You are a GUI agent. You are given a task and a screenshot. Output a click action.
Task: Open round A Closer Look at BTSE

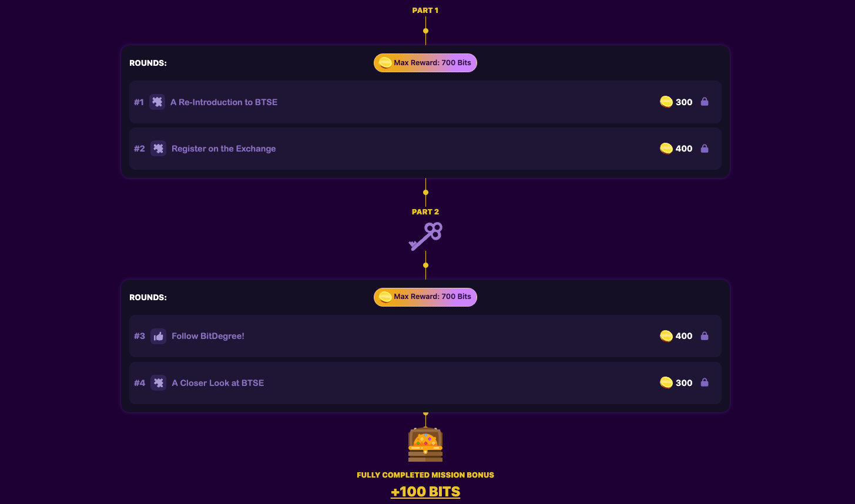point(217,383)
